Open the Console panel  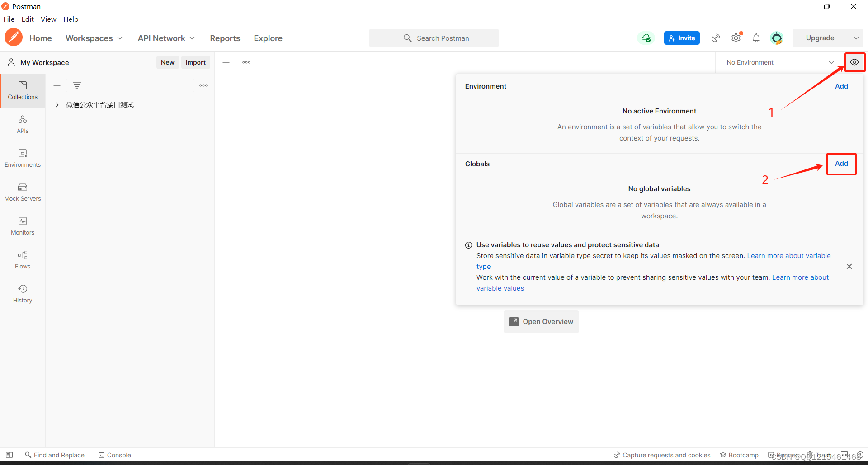[115, 455]
